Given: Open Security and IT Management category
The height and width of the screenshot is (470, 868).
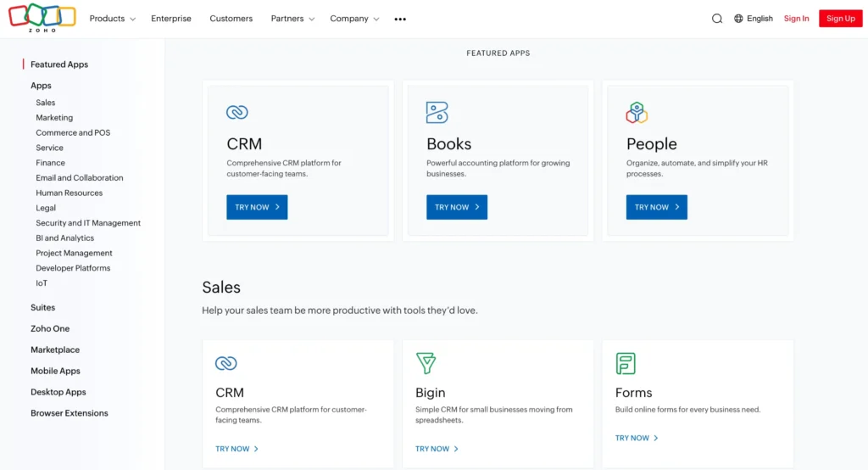Looking at the screenshot, I should [x=88, y=223].
